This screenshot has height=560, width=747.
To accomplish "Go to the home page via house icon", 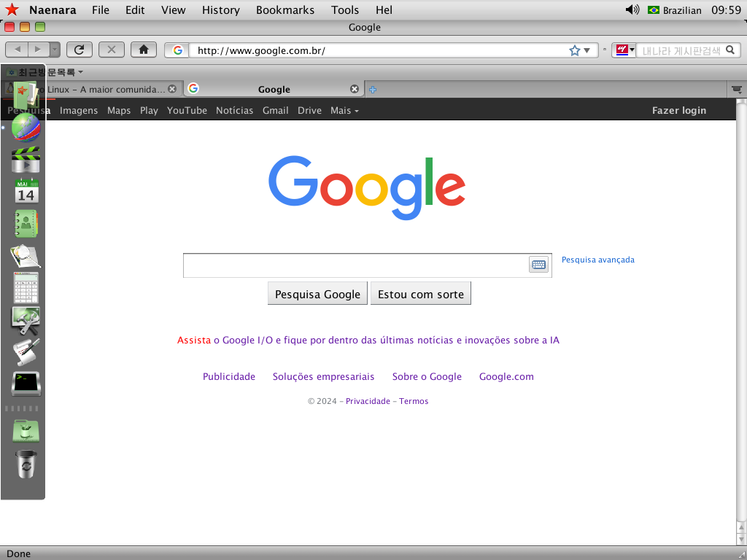I will 144,50.
